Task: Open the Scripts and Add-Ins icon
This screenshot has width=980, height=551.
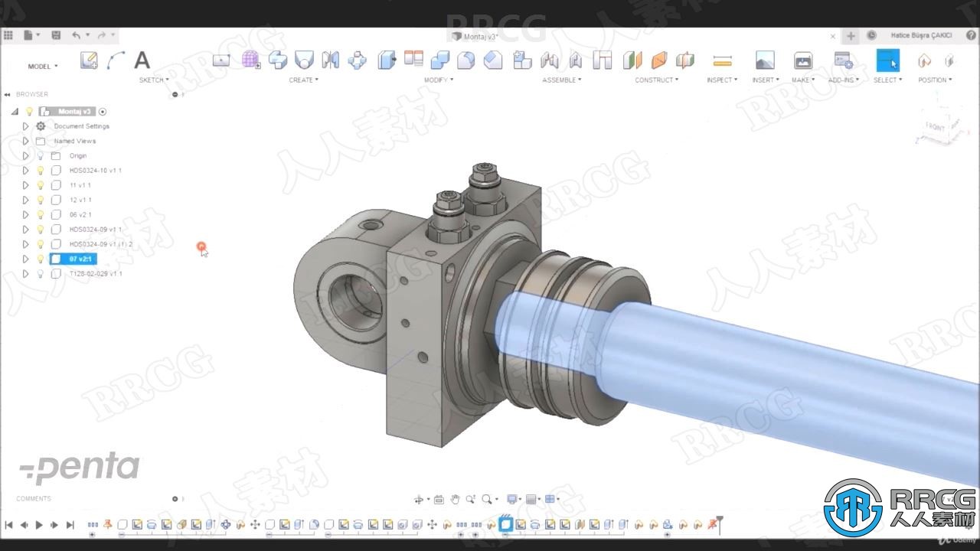Action: pos(843,60)
